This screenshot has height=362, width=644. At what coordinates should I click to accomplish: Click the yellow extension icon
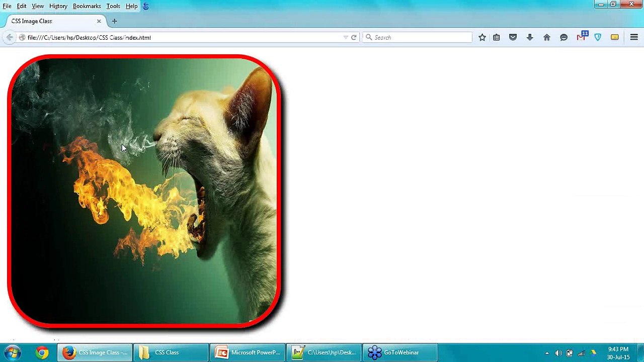point(615,37)
